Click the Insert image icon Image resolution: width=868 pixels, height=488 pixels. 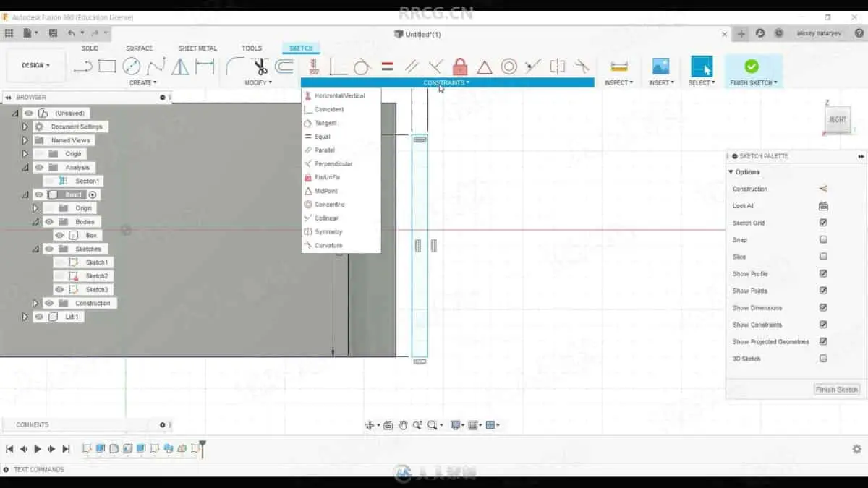coord(660,67)
